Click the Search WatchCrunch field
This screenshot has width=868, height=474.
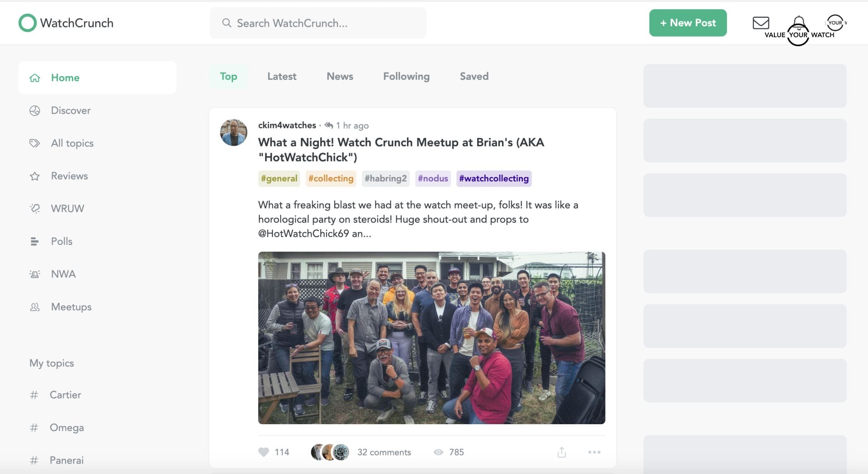click(x=318, y=23)
